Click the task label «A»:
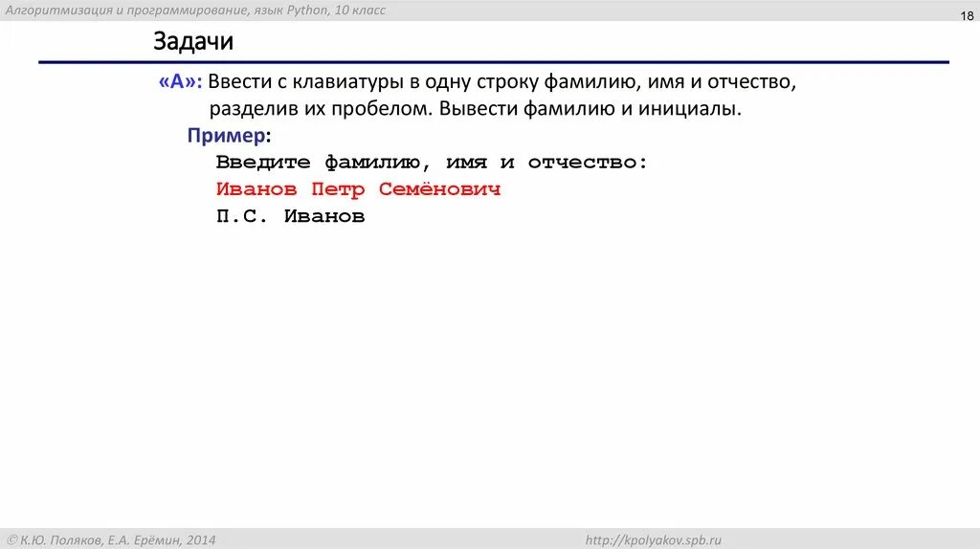Image resolution: width=980 pixels, height=549 pixels. tap(180, 82)
